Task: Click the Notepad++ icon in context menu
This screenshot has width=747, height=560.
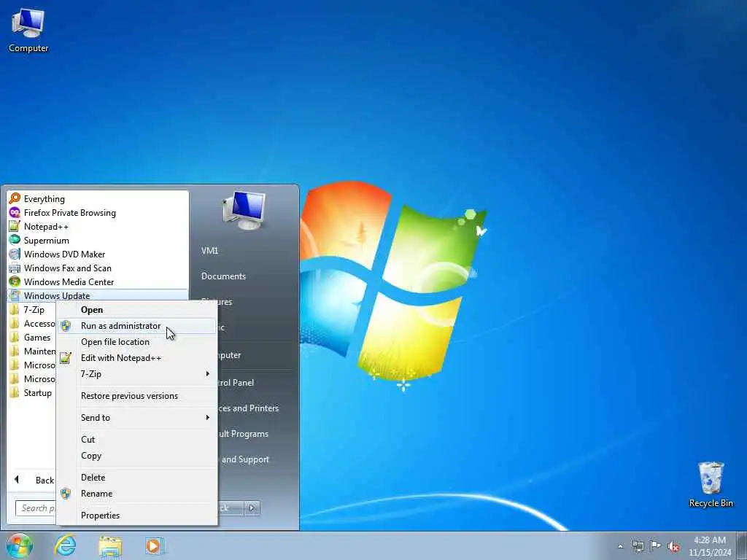Action: pyautogui.click(x=66, y=357)
